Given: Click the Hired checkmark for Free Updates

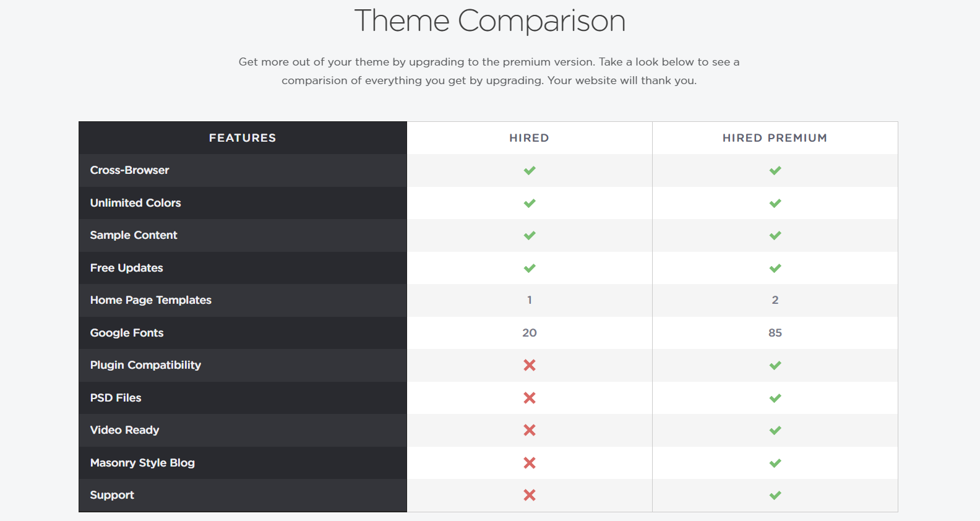Looking at the screenshot, I should pos(529,268).
